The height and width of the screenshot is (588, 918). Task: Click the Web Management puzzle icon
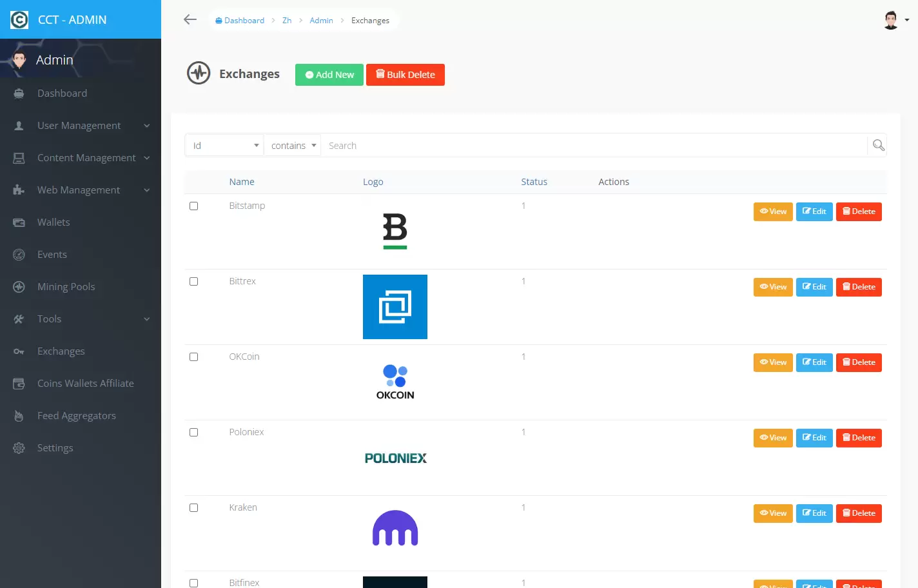click(x=19, y=190)
